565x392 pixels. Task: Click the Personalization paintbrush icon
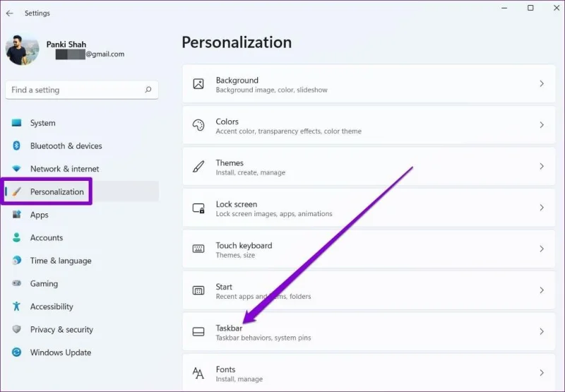pyautogui.click(x=16, y=191)
